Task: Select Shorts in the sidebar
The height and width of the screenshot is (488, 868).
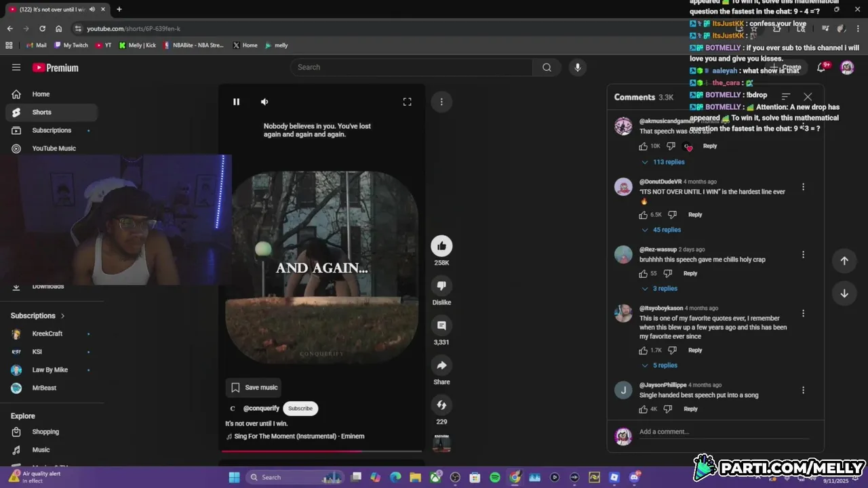Action: (52, 113)
